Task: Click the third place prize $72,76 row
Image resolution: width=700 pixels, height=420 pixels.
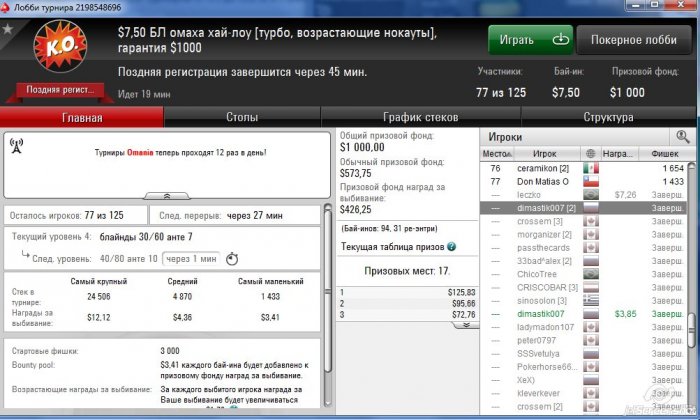Action: point(407,315)
